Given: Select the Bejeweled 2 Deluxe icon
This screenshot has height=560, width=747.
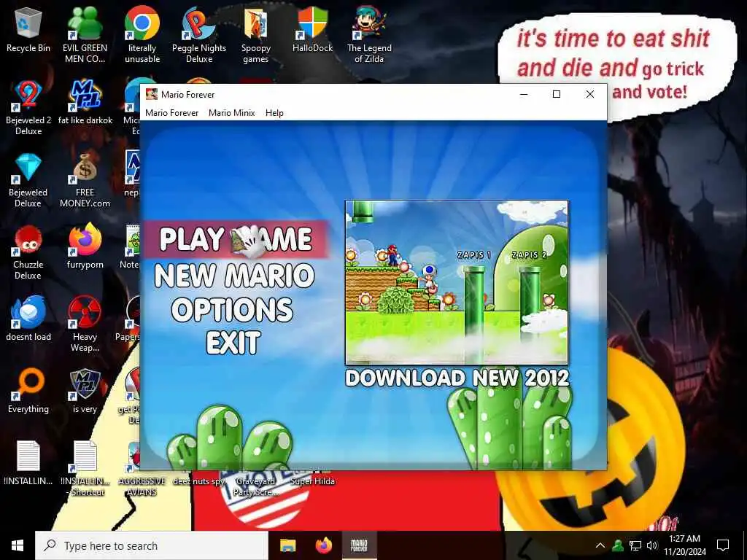Looking at the screenshot, I should point(28,107).
